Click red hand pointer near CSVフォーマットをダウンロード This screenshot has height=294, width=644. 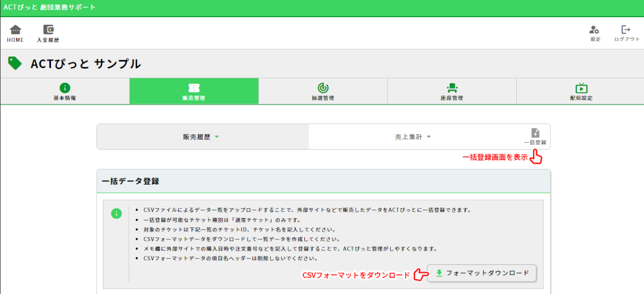click(421, 275)
